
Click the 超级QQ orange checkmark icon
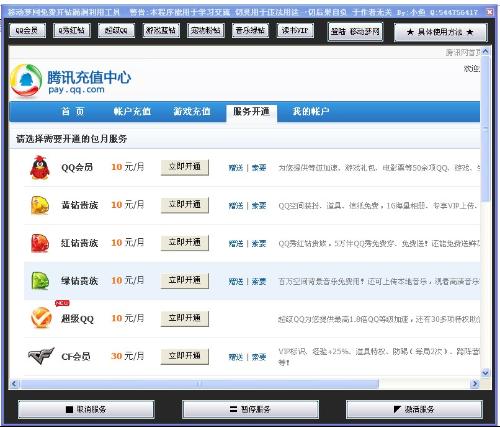pos(41,318)
